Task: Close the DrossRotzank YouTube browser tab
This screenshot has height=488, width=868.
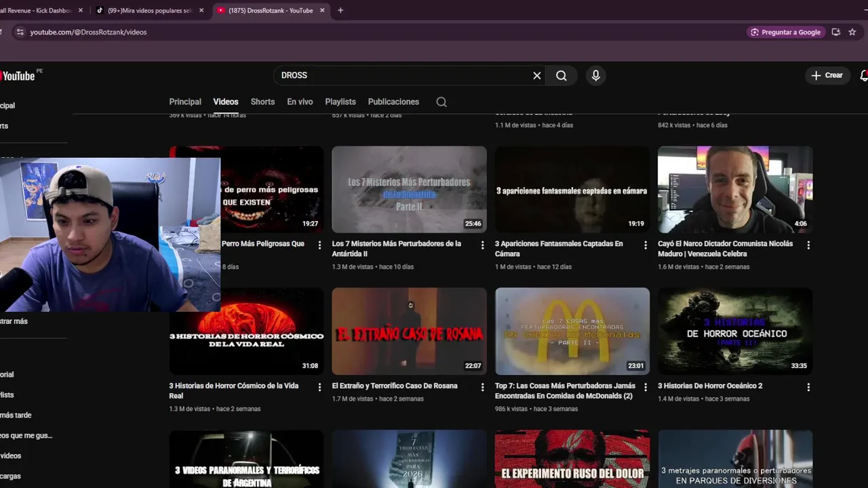Action: 322,10
